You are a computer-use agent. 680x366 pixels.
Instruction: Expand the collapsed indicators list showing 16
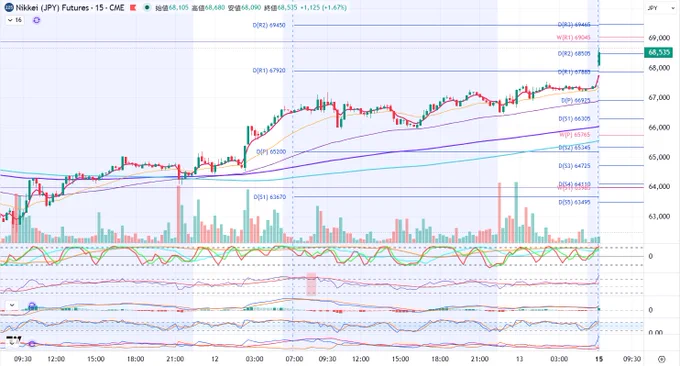click(15, 20)
